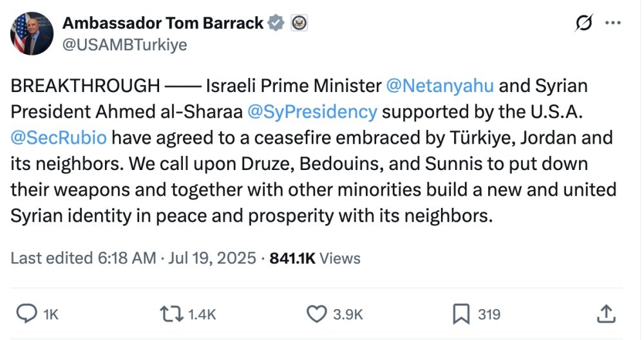Click the Ambassador Tom Barrack display name
This screenshot has width=644, height=340.
tap(163, 23)
